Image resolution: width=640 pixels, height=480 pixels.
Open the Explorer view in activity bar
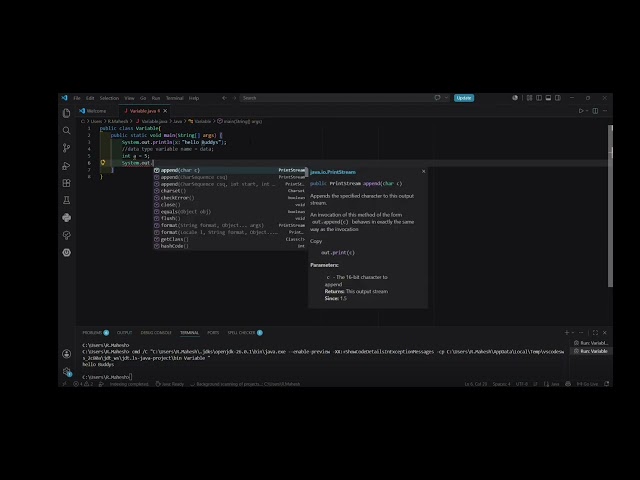[x=67, y=113]
